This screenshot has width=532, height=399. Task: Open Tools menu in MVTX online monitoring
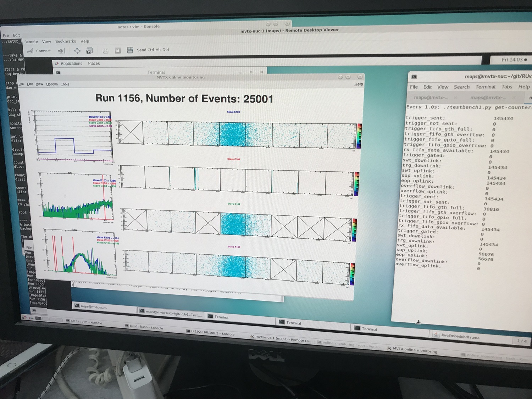(65, 84)
